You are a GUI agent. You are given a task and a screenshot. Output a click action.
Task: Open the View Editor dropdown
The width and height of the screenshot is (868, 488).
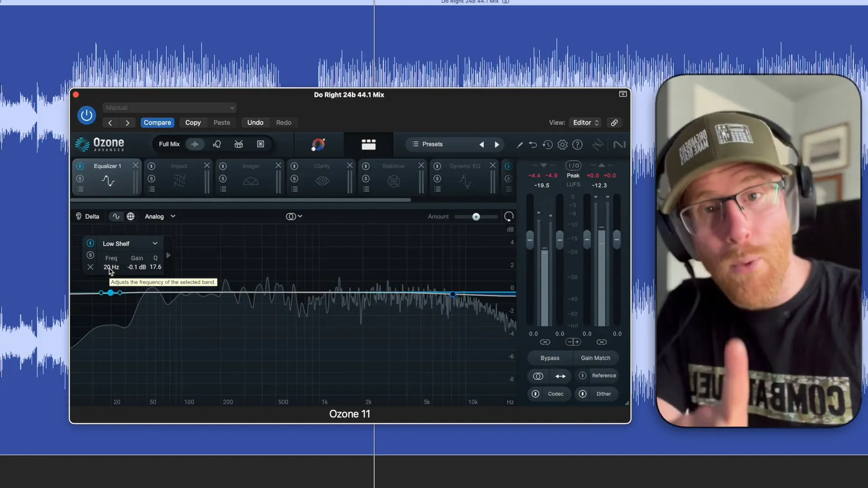586,122
